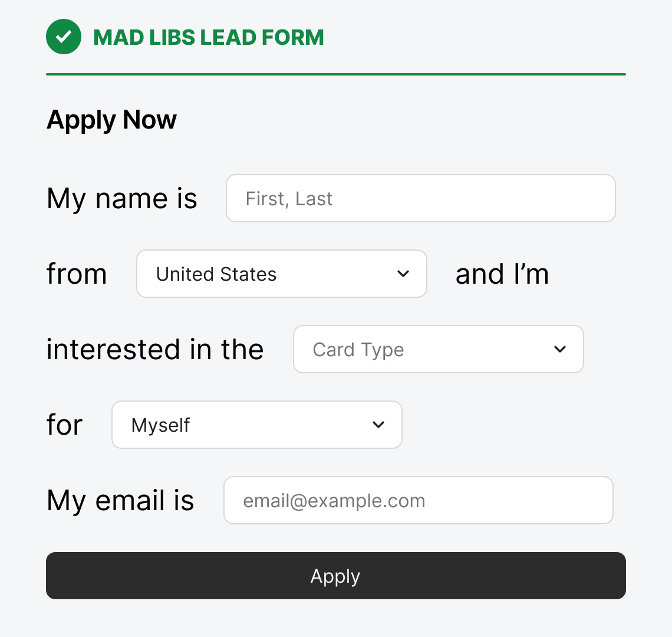This screenshot has height=637, width=672.
Task: Click the green checkmark circle icon
Action: (x=64, y=37)
